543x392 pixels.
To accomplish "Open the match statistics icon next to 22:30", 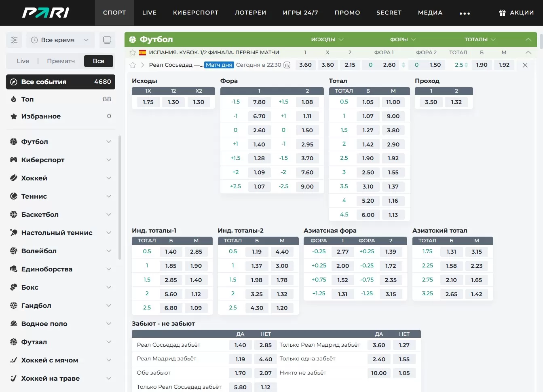I will click(287, 65).
